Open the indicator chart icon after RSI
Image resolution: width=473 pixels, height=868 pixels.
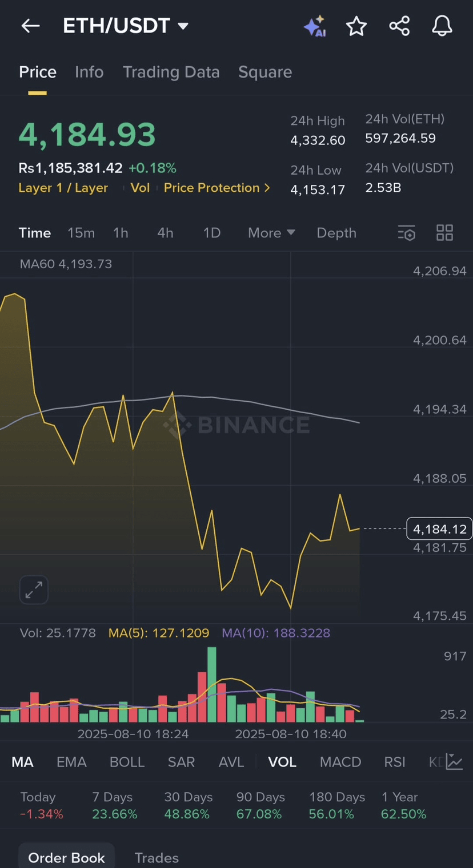point(455,762)
